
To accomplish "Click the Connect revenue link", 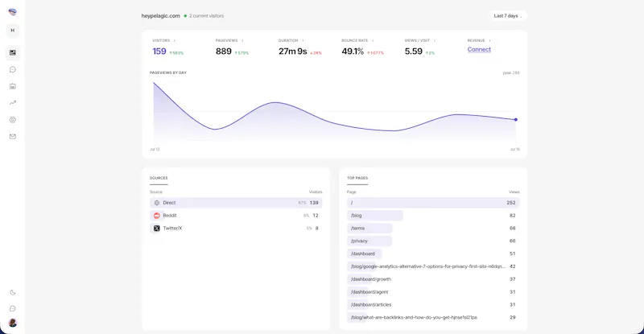I will 479,49.
